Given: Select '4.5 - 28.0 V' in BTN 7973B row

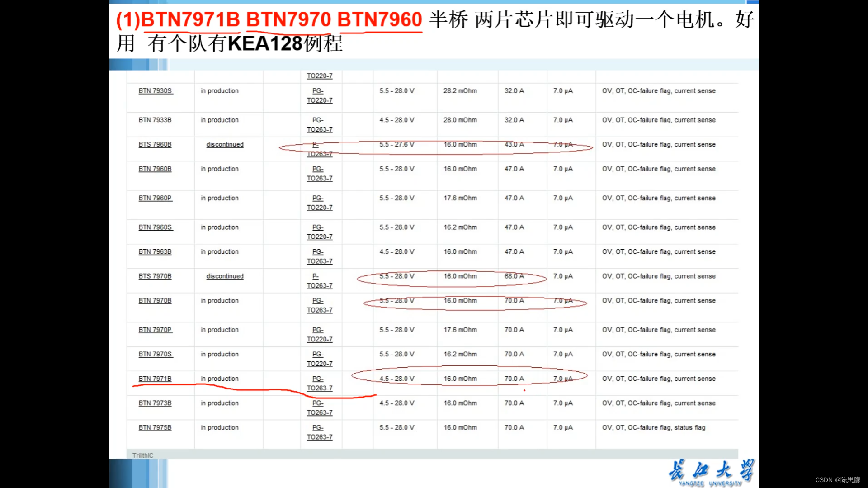Looking at the screenshot, I should pos(397,403).
